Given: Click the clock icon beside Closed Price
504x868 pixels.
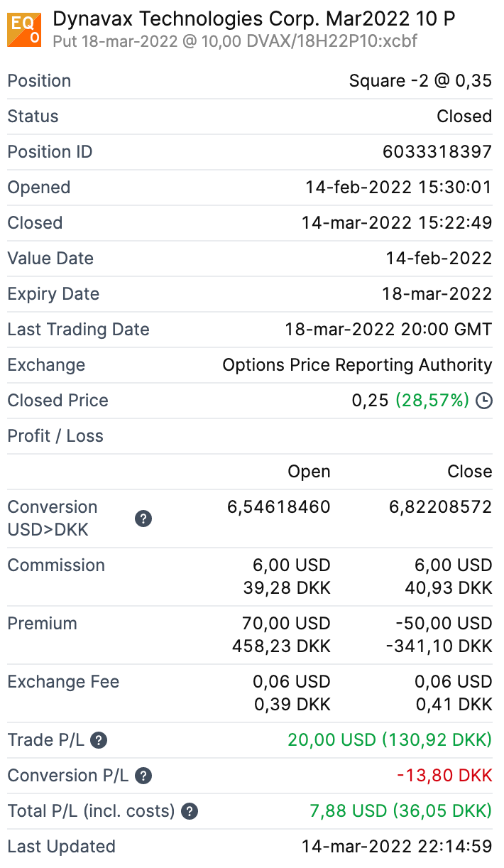Looking at the screenshot, I should [483, 401].
